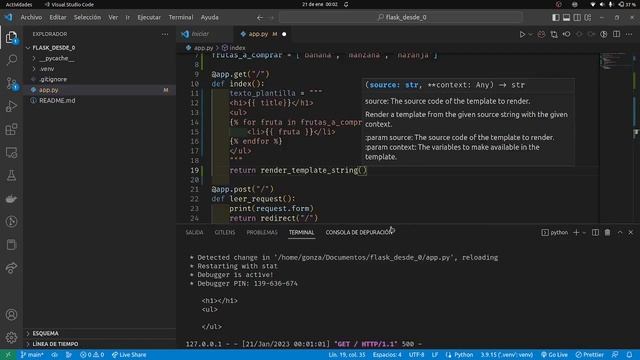Viewport: 640px width, 360px height.
Task: Open the run button dropdown arrow
Action: 531,34
